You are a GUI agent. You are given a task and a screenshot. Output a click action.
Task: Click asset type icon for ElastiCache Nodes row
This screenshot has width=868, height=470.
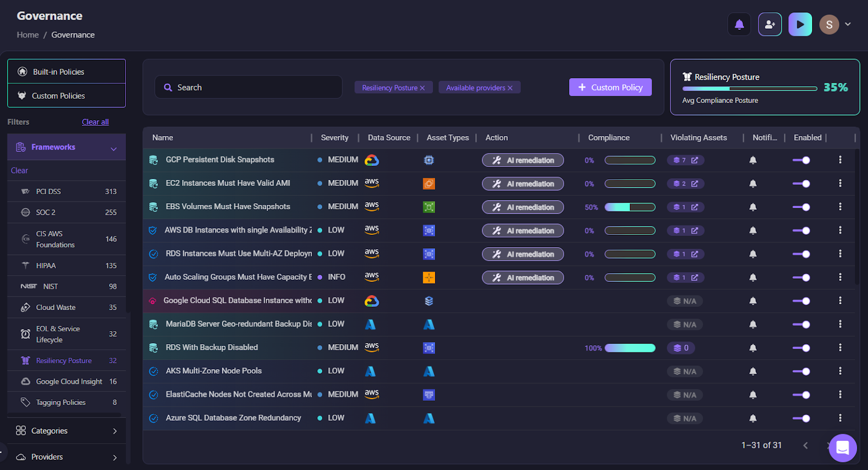(429, 395)
